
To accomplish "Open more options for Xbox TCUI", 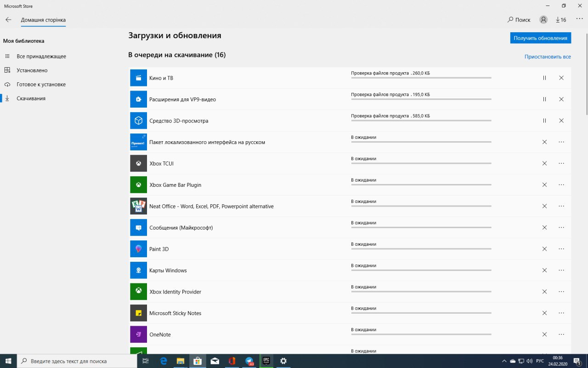I will pos(561,163).
